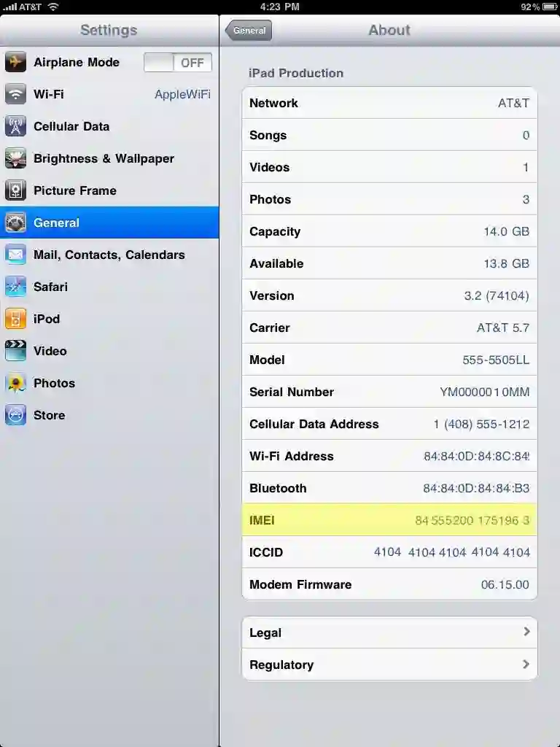This screenshot has height=747, width=560.
Task: Tap the Songs label
Action: tap(268, 135)
